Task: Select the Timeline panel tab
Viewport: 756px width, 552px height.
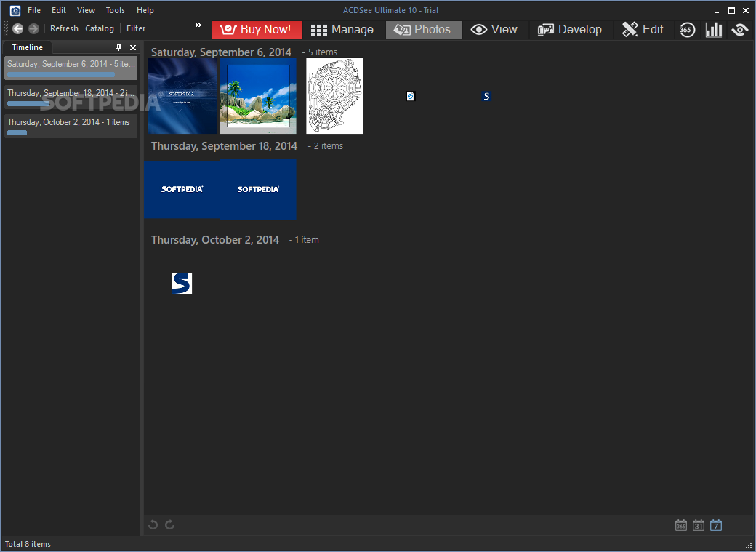Action: coord(28,47)
